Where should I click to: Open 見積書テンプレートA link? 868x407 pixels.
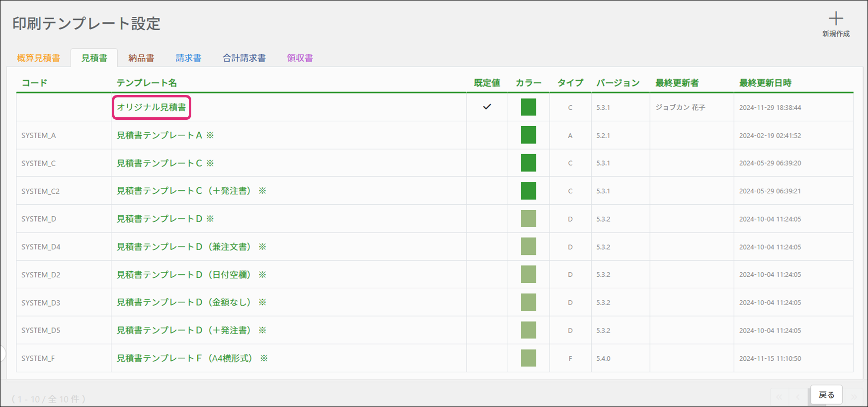[x=159, y=135]
